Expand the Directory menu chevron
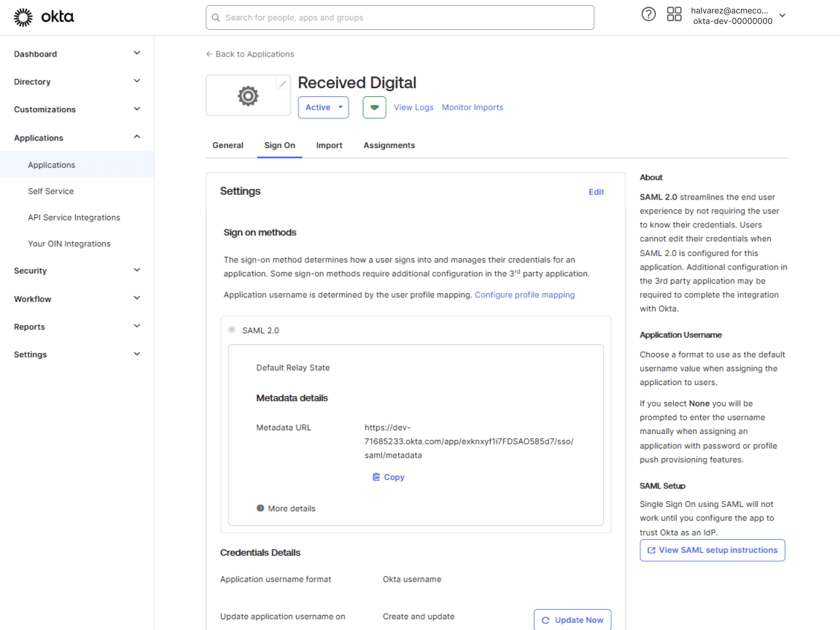Screen dimensions: 840x630 click(x=137, y=81)
